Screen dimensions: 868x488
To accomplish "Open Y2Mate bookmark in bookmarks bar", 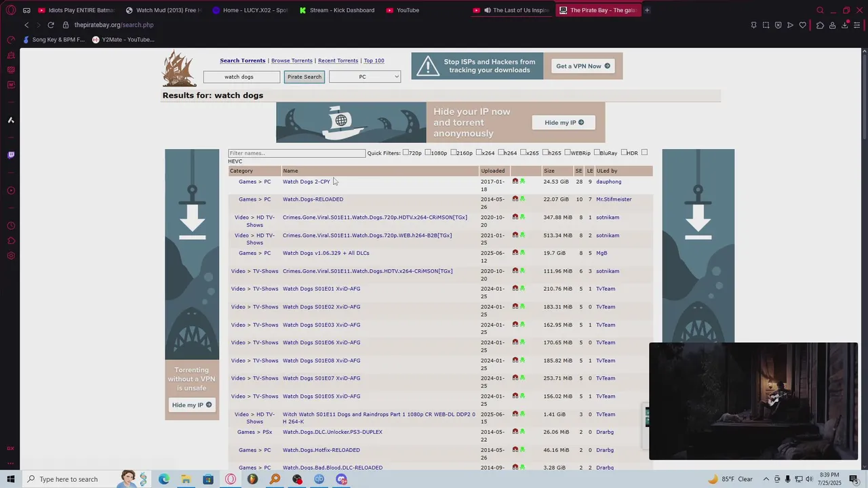I will [x=123, y=39].
